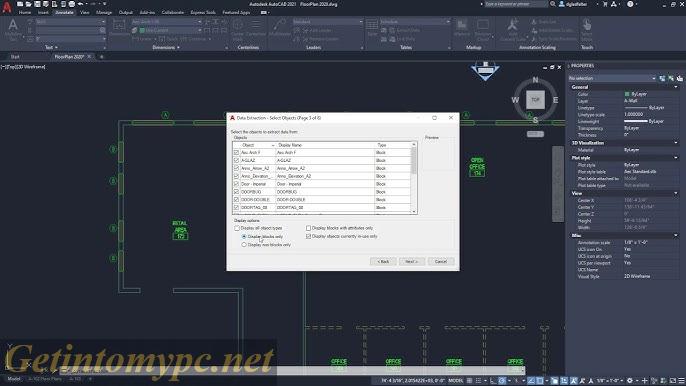This screenshot has height=386, width=686.
Task: Select the Revision Cloud tool
Action: [483, 29]
